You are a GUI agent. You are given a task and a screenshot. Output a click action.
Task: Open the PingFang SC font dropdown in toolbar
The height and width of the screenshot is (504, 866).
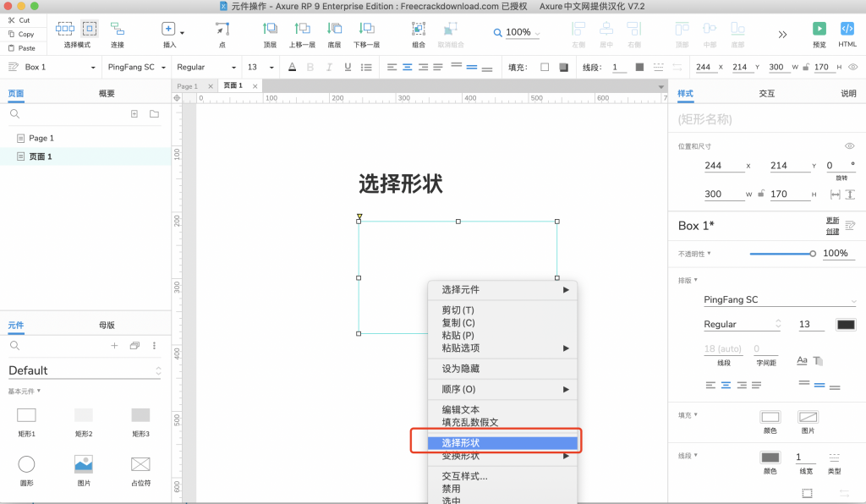pyautogui.click(x=135, y=67)
